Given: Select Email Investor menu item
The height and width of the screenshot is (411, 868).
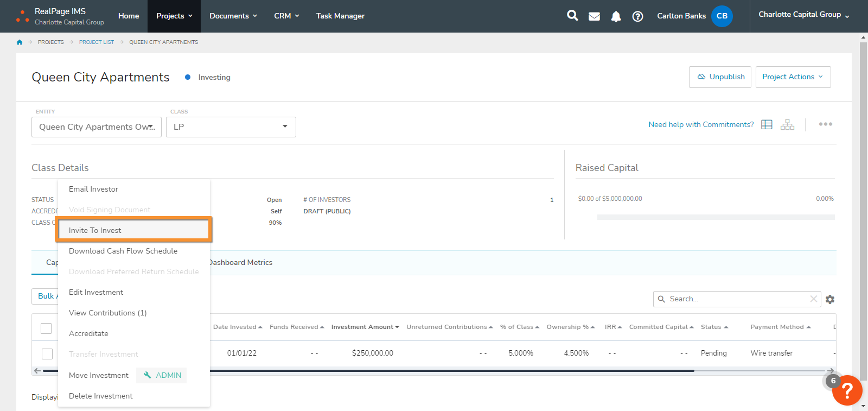Looking at the screenshot, I should tap(133, 189).
